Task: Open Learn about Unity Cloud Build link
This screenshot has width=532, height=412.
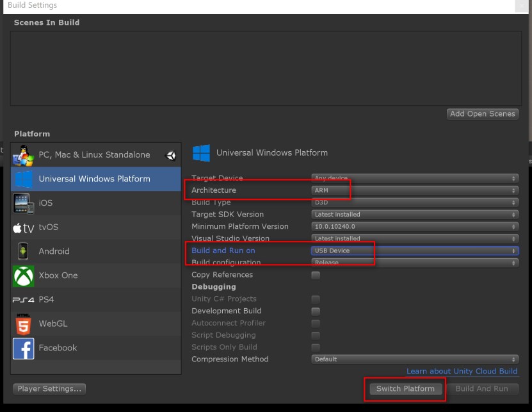Action: pyautogui.click(x=462, y=371)
